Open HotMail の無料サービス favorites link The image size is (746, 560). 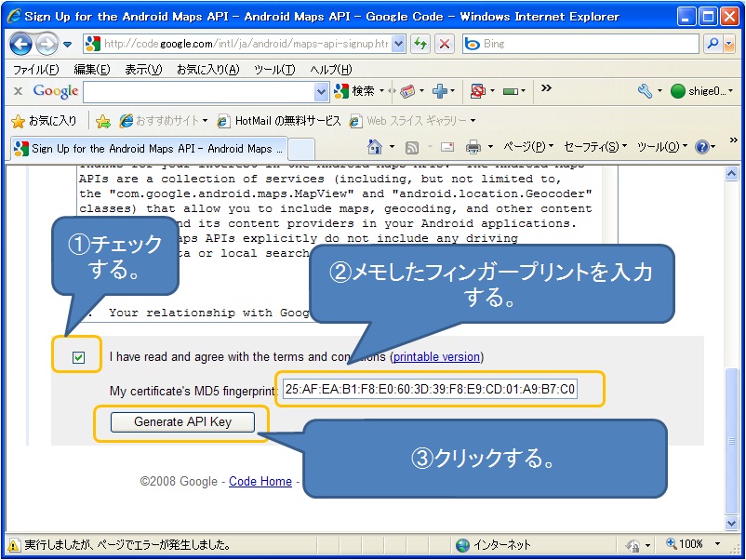(278, 121)
